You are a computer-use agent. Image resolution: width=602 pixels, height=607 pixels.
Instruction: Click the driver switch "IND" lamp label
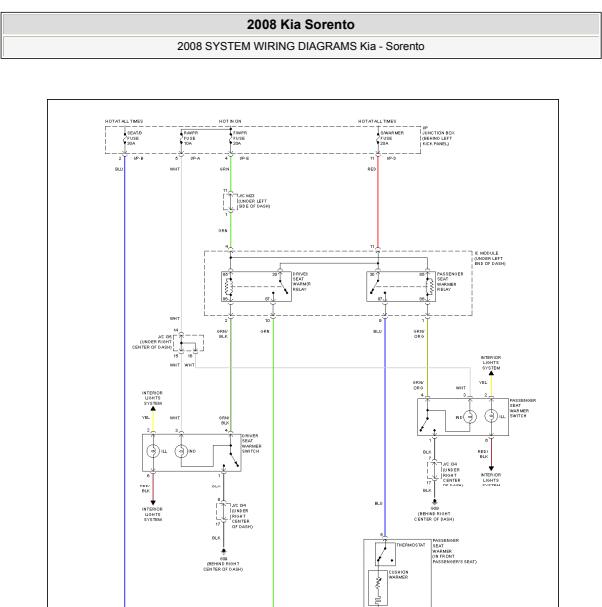pos(192,451)
